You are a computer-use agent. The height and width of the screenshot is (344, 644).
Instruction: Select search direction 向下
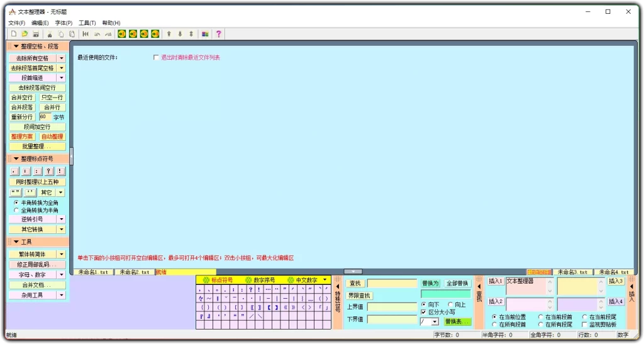423,304
